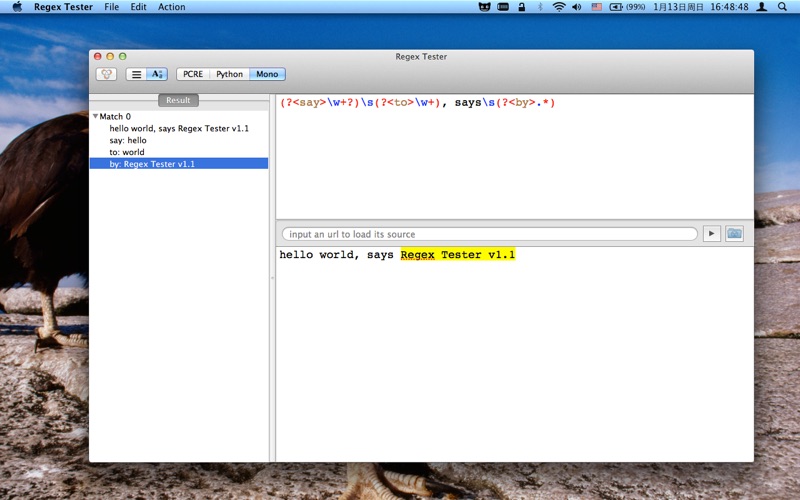800x500 pixels.
Task: Click the load url play button
Action: (711, 234)
